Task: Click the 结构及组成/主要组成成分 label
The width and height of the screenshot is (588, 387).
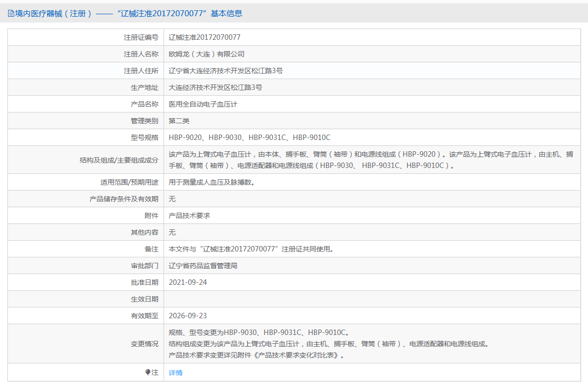Action: (119, 160)
